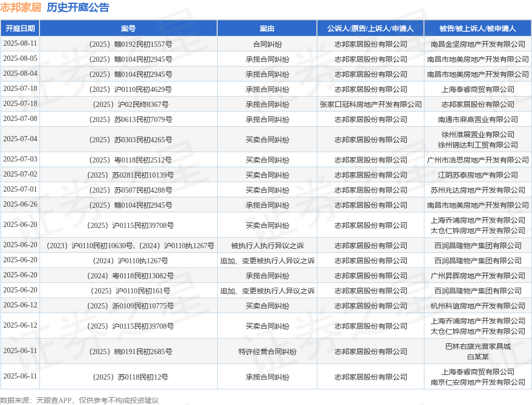Click defendant 江阴苏泰房地产有限公司
This screenshot has width=532, height=405.
(478, 175)
